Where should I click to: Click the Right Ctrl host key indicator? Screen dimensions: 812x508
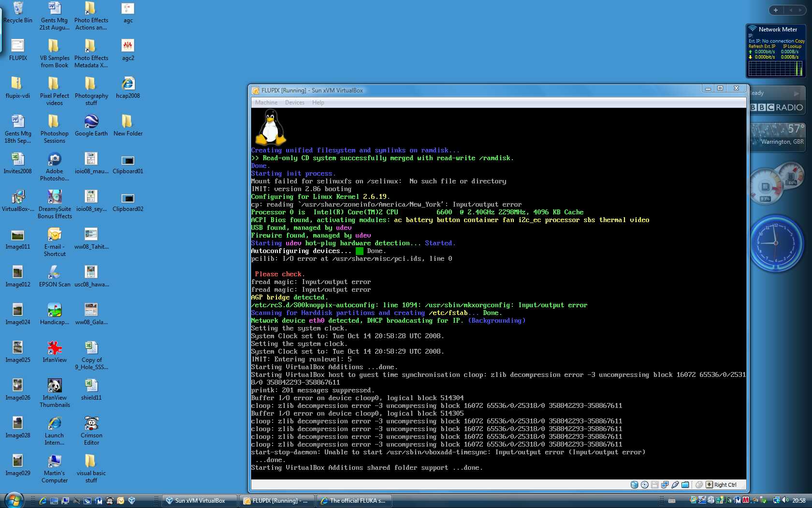click(x=721, y=485)
